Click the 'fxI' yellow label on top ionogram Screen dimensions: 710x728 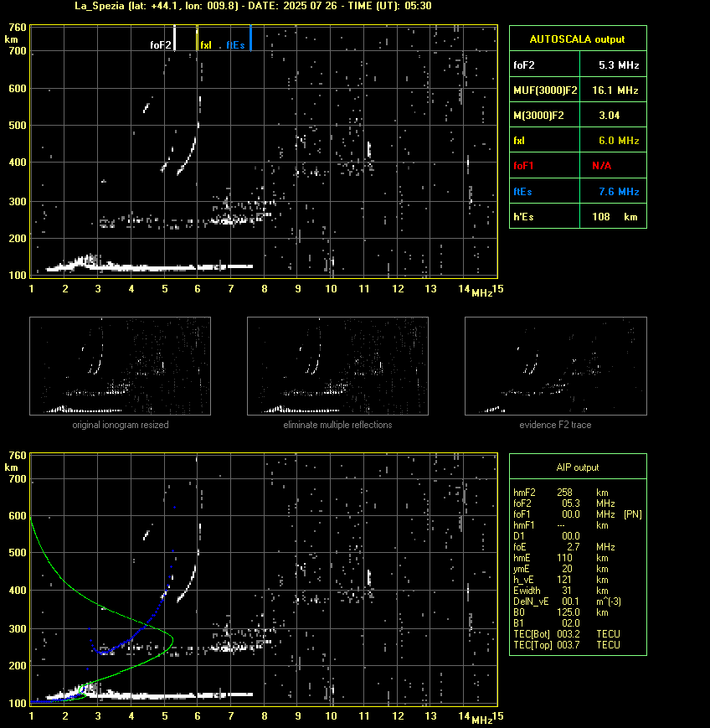(206, 45)
